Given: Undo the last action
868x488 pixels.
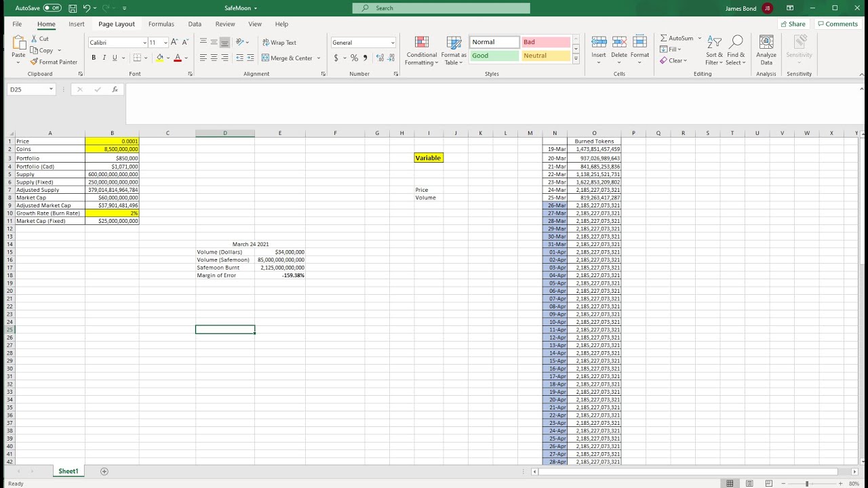Looking at the screenshot, I should [87, 8].
